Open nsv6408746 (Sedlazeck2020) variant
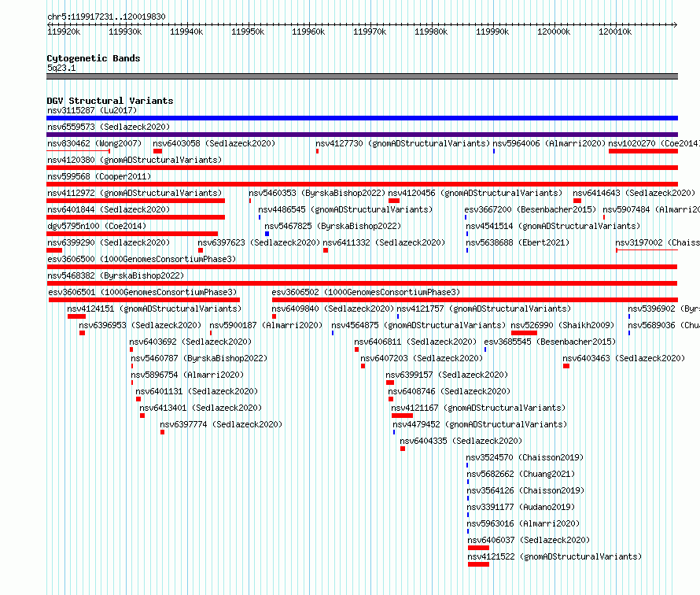The image size is (700, 595). pos(449,391)
